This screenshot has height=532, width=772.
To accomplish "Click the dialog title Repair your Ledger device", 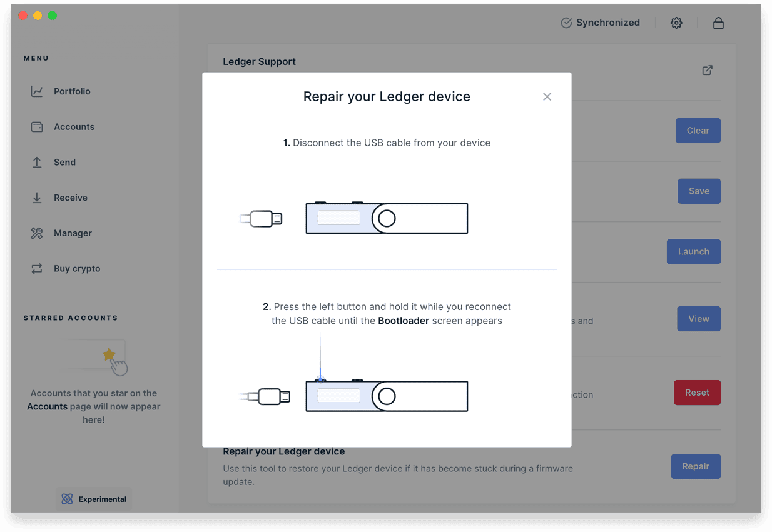I will pyautogui.click(x=387, y=96).
